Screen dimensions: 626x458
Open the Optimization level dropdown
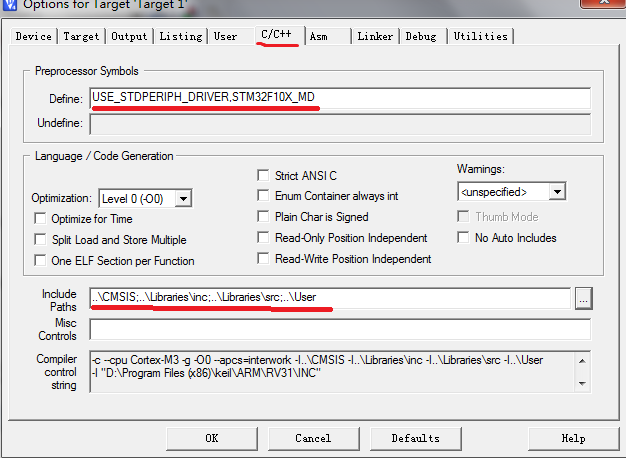(183, 199)
